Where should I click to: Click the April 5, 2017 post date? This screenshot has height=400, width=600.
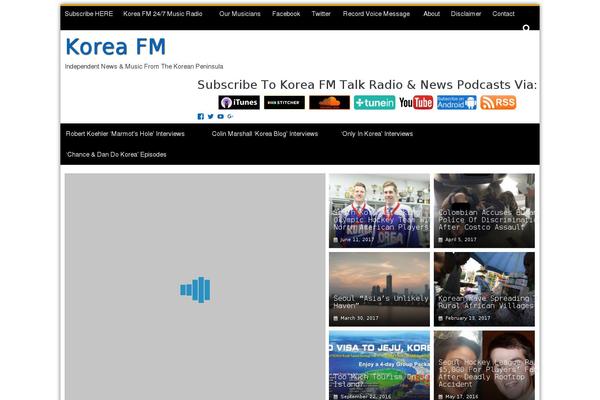click(460, 240)
